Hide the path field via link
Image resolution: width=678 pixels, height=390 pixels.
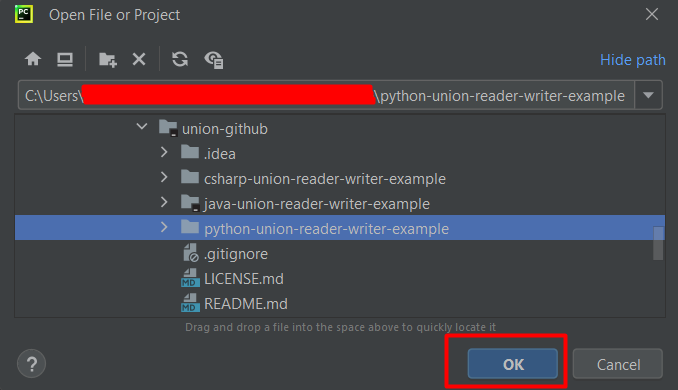[633, 60]
